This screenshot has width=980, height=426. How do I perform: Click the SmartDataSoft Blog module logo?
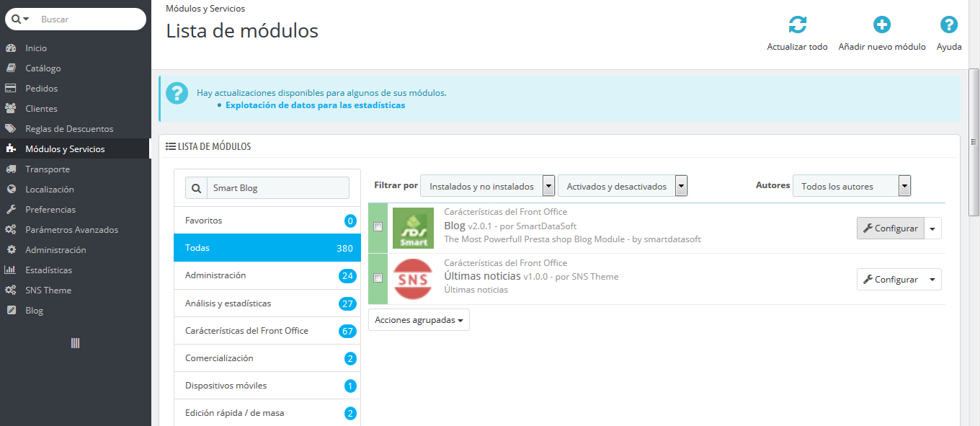click(x=413, y=228)
